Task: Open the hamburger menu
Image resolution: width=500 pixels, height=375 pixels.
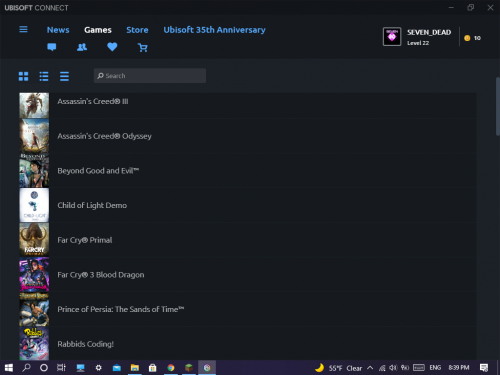Action: pyautogui.click(x=23, y=29)
